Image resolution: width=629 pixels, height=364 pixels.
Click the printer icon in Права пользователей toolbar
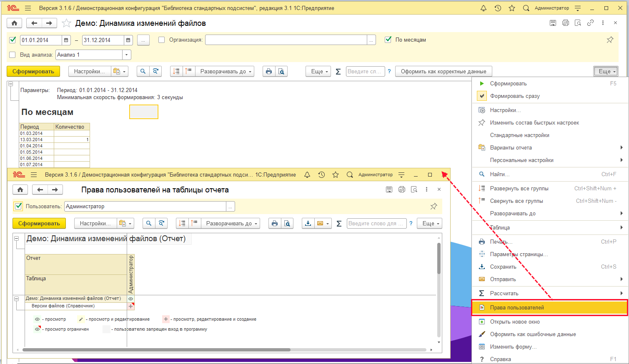(275, 223)
